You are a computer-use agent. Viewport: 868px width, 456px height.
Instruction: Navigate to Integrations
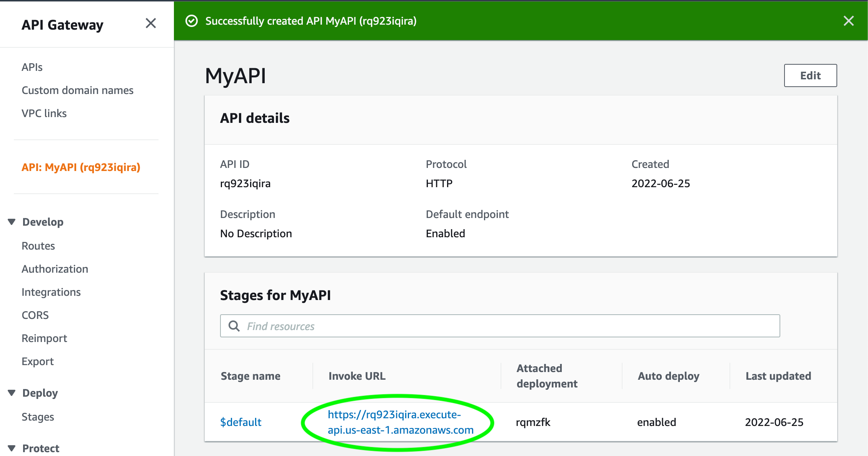point(51,292)
